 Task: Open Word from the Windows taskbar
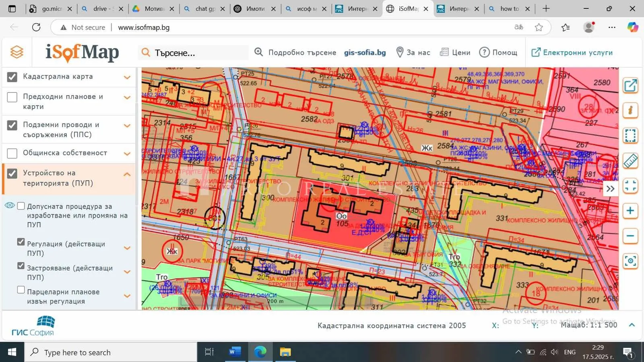point(235,352)
